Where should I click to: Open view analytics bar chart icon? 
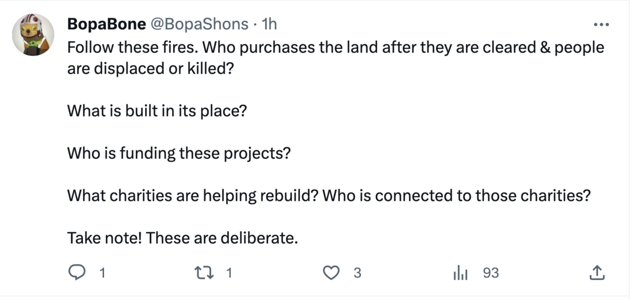tap(460, 273)
